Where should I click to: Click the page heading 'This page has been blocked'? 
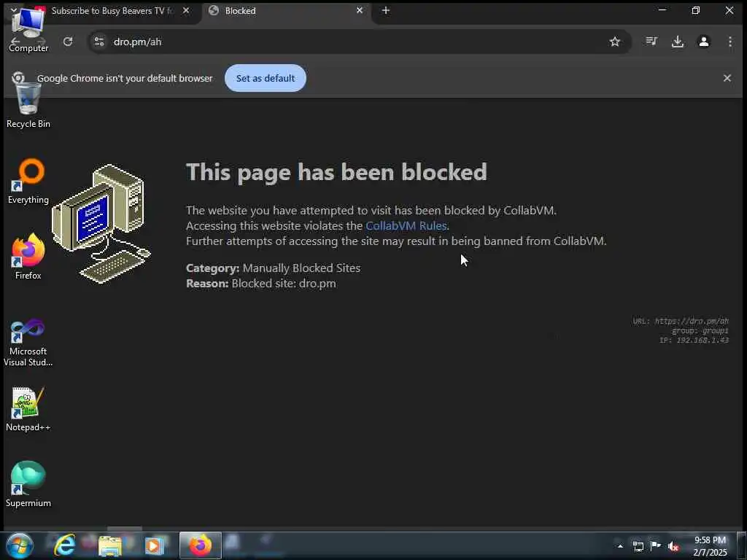pyautogui.click(x=336, y=172)
